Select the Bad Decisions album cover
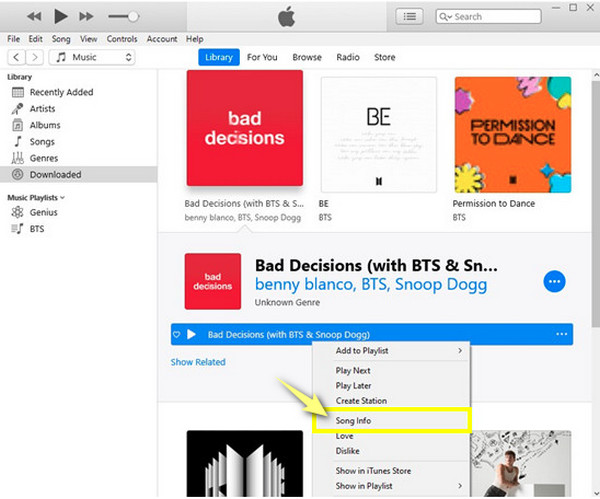This screenshot has width=600, height=499. [245, 128]
